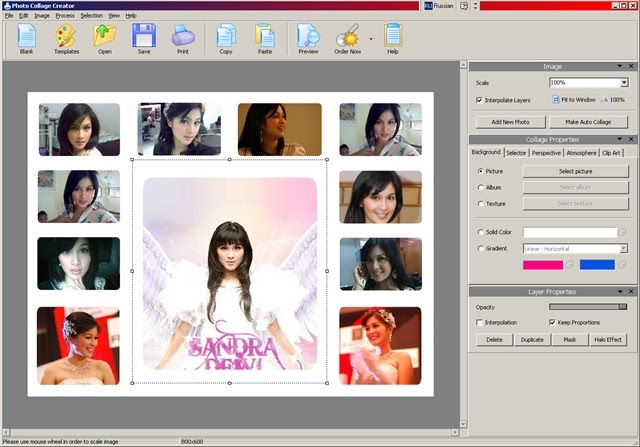Duplicate the selected layer

coord(532,340)
